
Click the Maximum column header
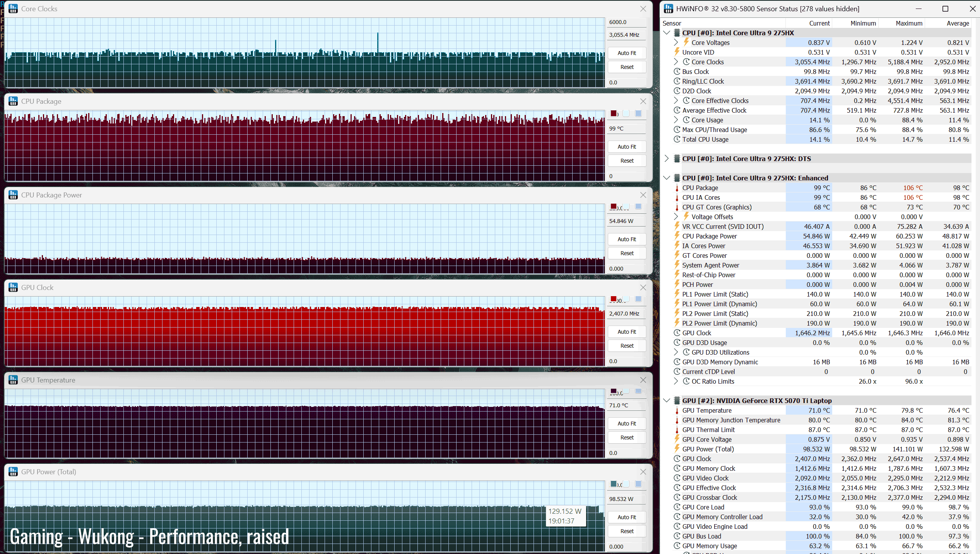click(x=909, y=23)
